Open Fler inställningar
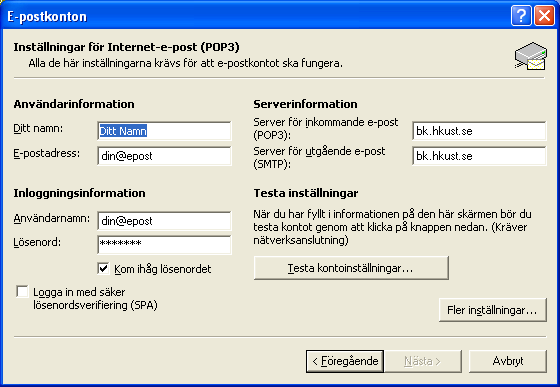560x387 pixels. (492, 310)
